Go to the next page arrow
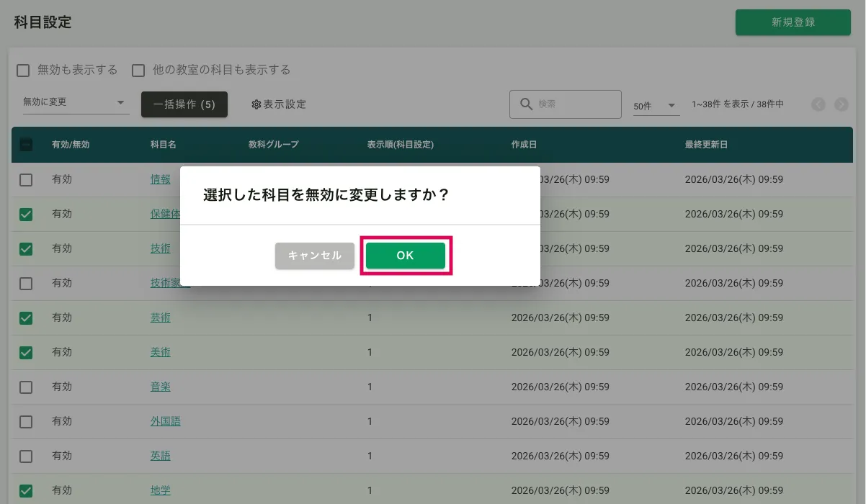 (842, 104)
